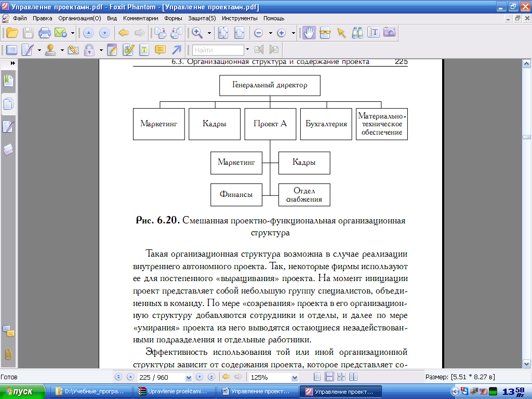Click the vertical scrollbar thumb
This screenshot has width=532, height=399.
click(x=527, y=137)
